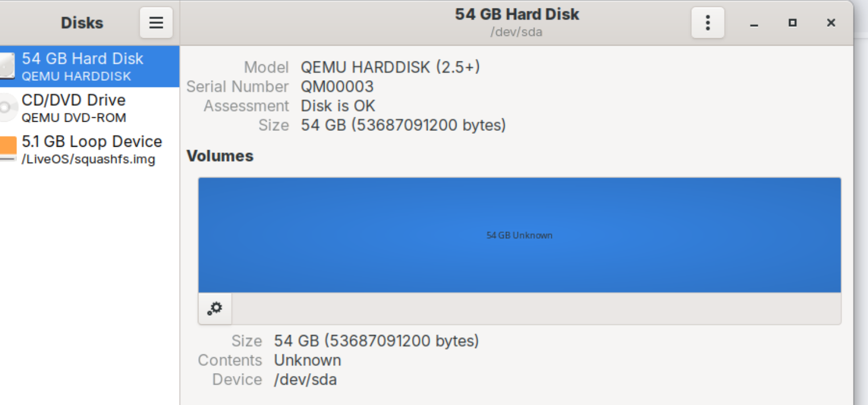The image size is (868, 405).
Task: Click the Disks title in the sidebar header
Action: pos(82,23)
